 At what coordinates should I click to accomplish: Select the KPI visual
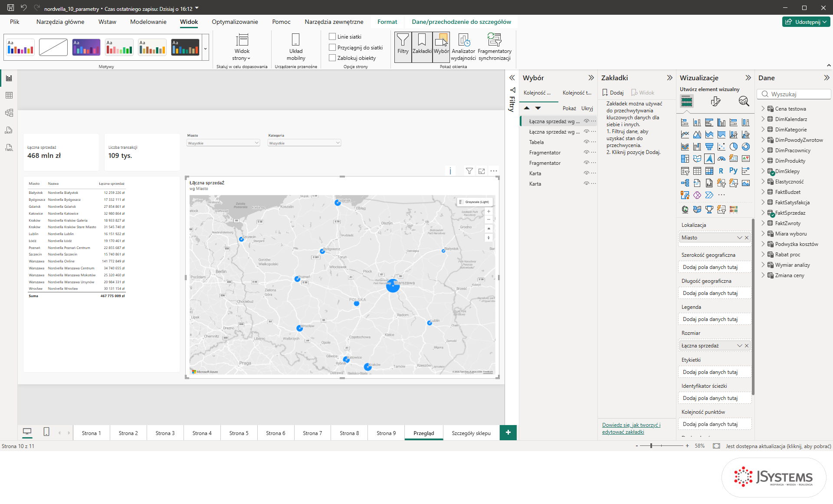tap(746, 159)
